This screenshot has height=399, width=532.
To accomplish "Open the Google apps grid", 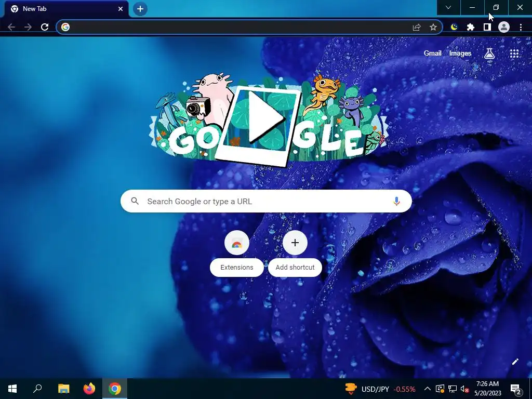I will point(514,54).
